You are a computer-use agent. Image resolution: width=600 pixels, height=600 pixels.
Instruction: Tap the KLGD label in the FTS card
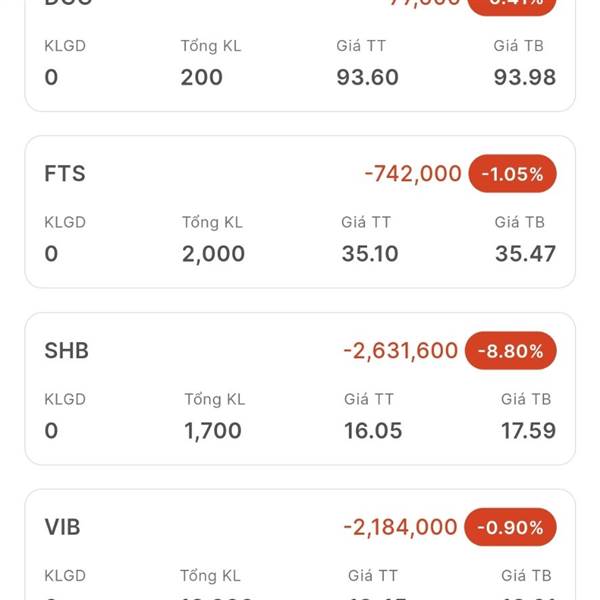tap(65, 222)
